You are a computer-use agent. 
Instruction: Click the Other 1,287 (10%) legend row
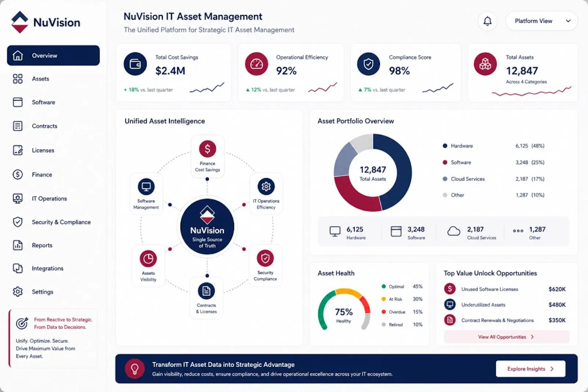pyautogui.click(x=494, y=195)
